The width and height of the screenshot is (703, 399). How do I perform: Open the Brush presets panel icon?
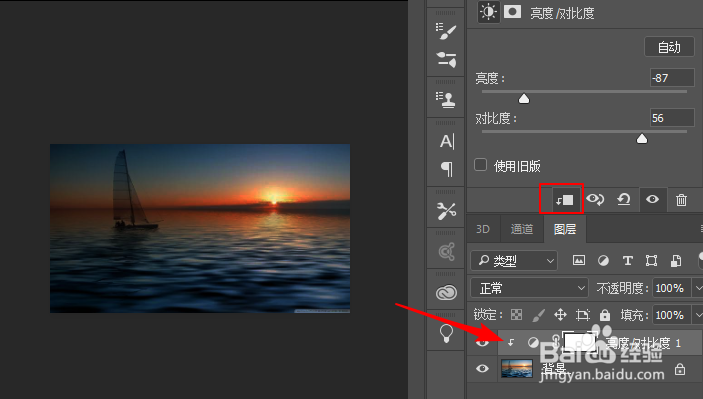tap(446, 59)
